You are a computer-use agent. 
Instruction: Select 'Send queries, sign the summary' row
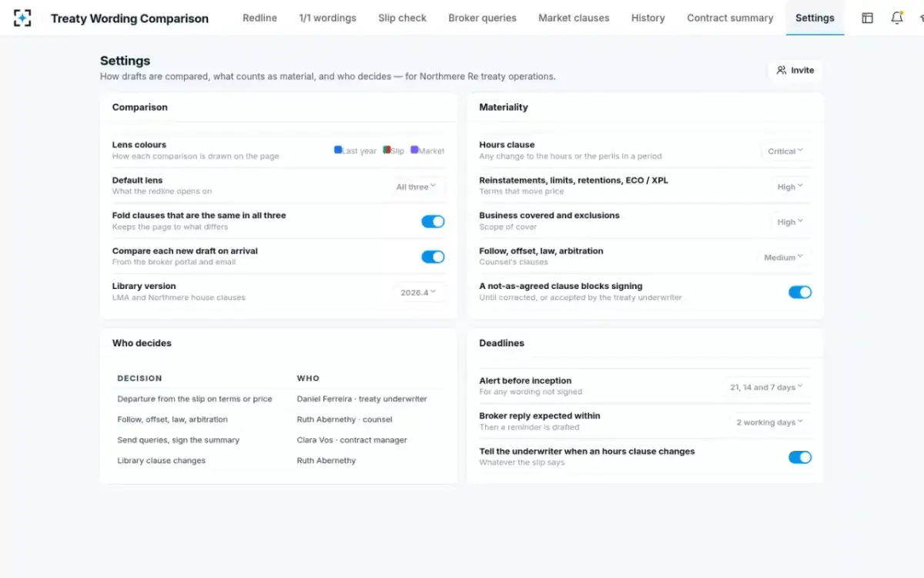(x=179, y=440)
